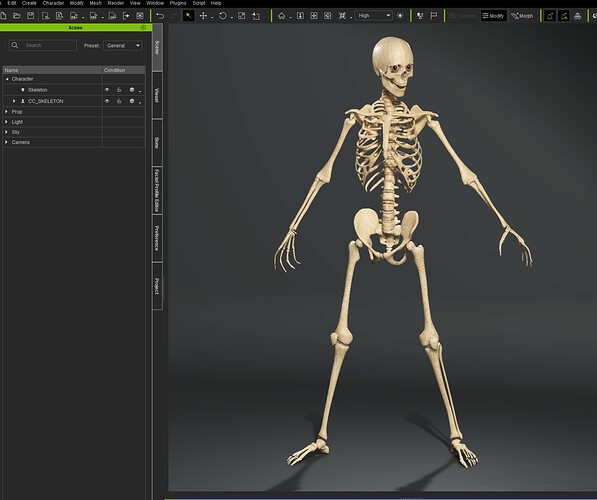Click the Modify button in toolbar
Viewport: 597px width, 500px height.
tap(493, 16)
